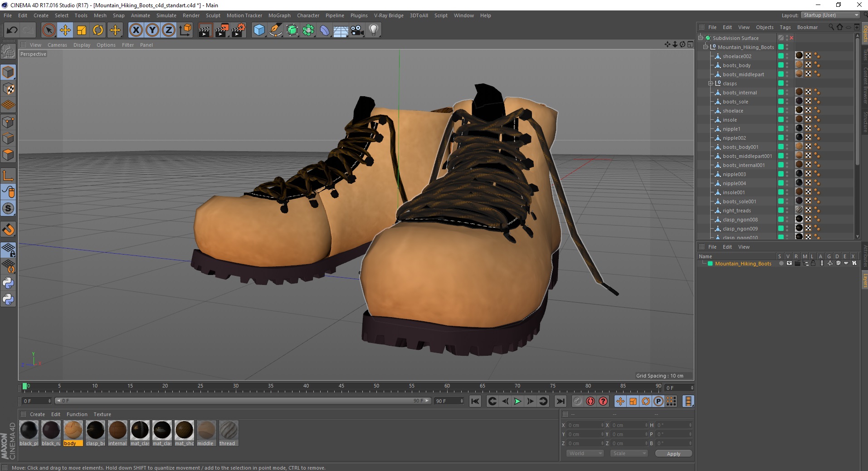
Task: Open Material manager Texture menu
Action: pos(102,414)
